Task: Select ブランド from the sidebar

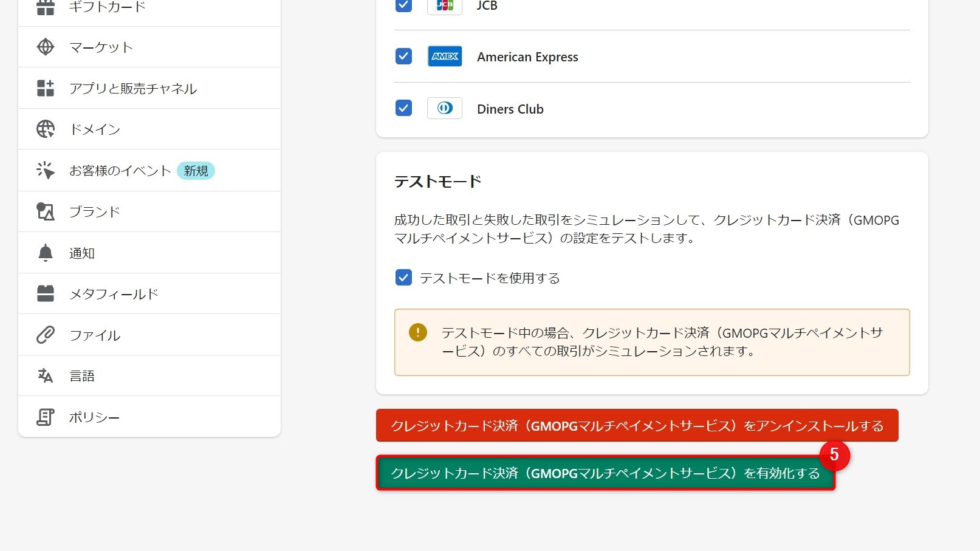Action: [x=94, y=211]
